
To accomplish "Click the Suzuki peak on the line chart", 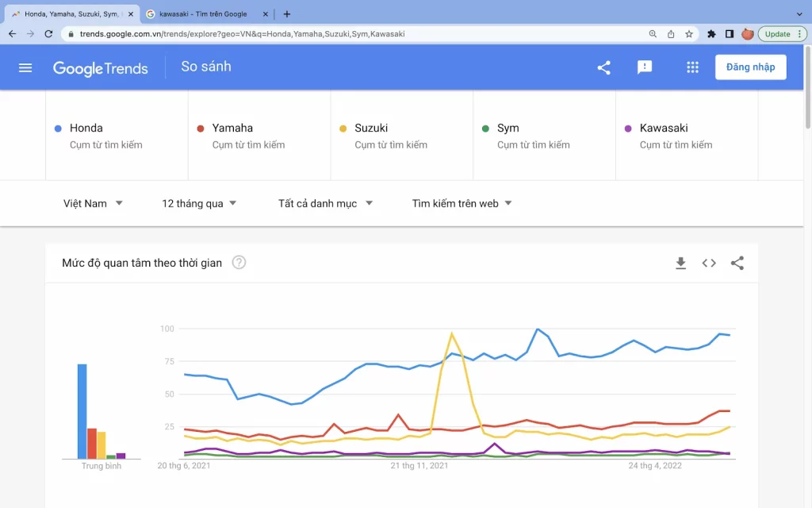I will [451, 334].
